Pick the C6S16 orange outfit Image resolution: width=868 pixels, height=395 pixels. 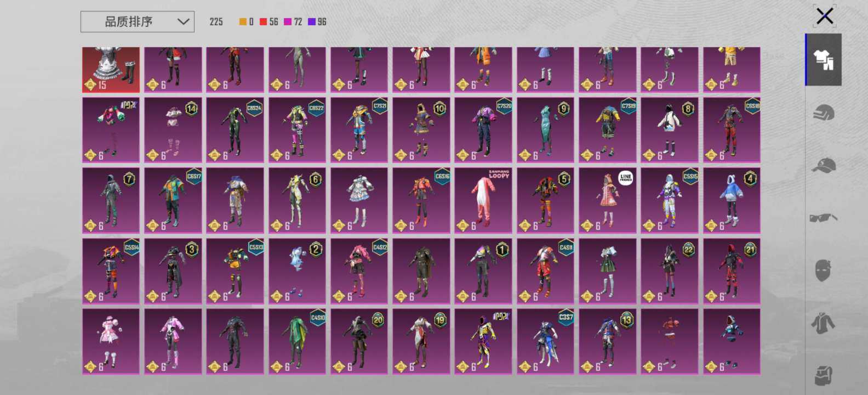coord(421,200)
